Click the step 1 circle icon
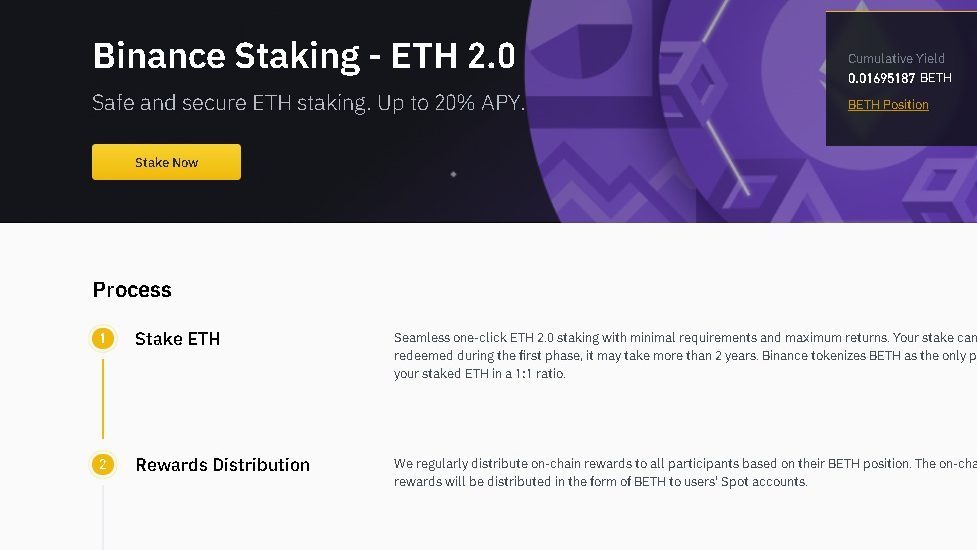Image resolution: width=977 pixels, height=550 pixels. [x=102, y=339]
